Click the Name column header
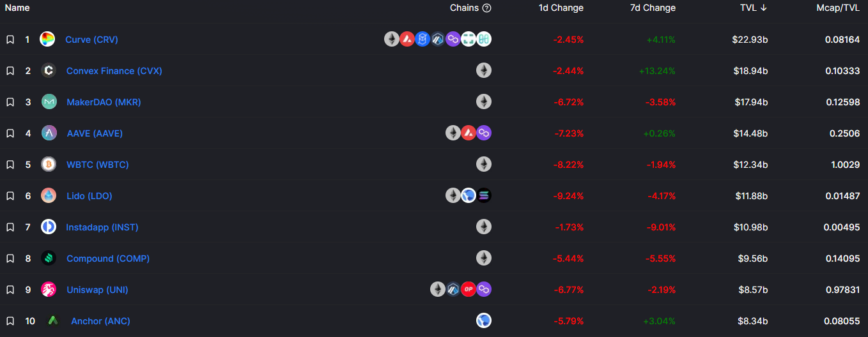 [17, 8]
